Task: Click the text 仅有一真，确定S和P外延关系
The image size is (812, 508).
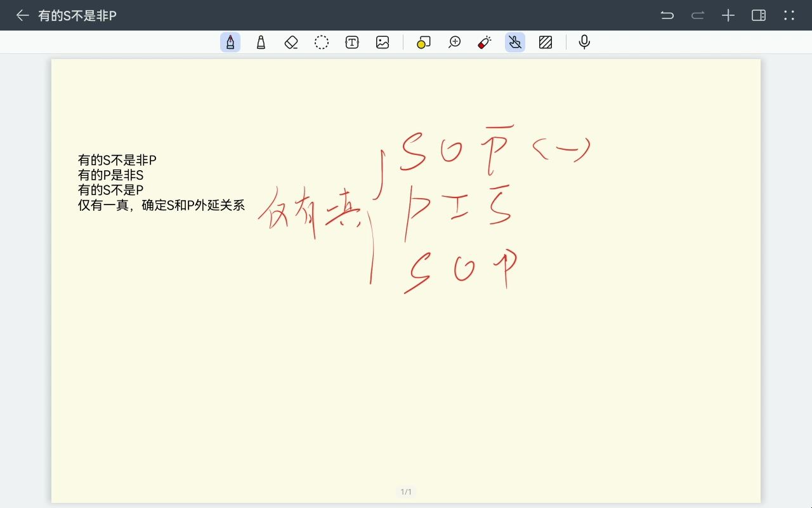Action: [x=162, y=205]
